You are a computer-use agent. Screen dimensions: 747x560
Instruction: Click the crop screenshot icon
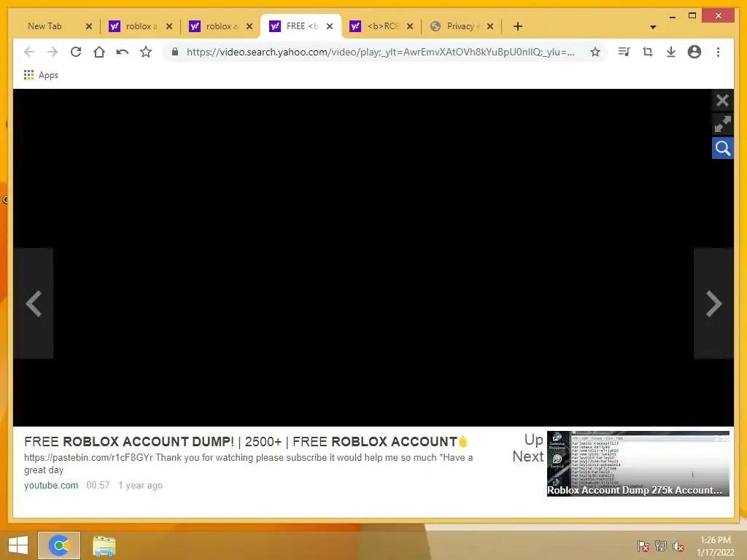(648, 52)
